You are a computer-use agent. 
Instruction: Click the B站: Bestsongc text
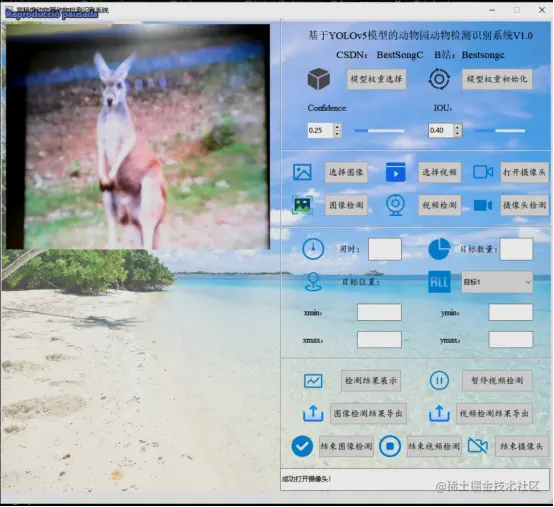[x=469, y=55]
